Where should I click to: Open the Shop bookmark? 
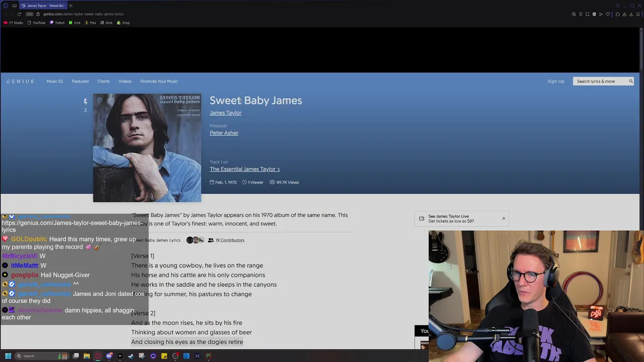[x=123, y=23]
